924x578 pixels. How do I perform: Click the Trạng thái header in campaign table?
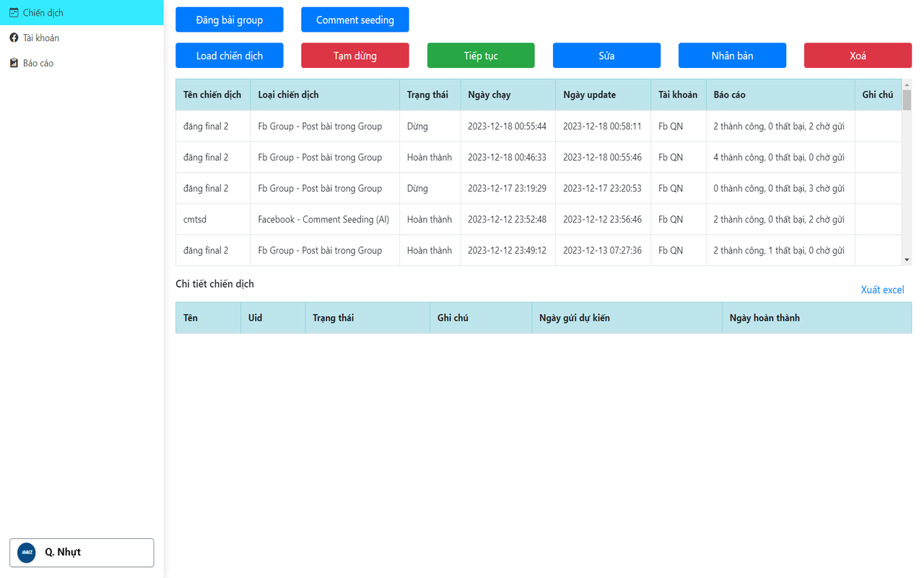pos(430,95)
